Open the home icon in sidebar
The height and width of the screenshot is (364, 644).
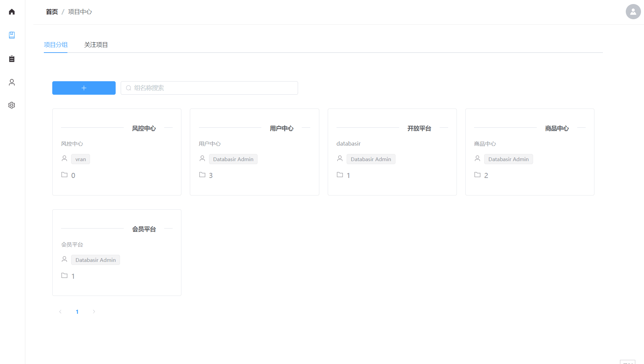12,12
